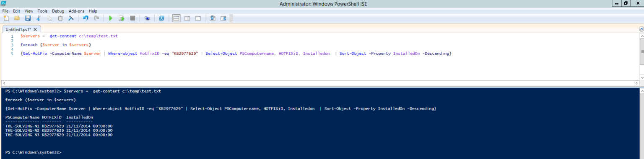This screenshot has width=644, height=159.
Task: Close the Untitled1.ps1 tab
Action: 35,29
